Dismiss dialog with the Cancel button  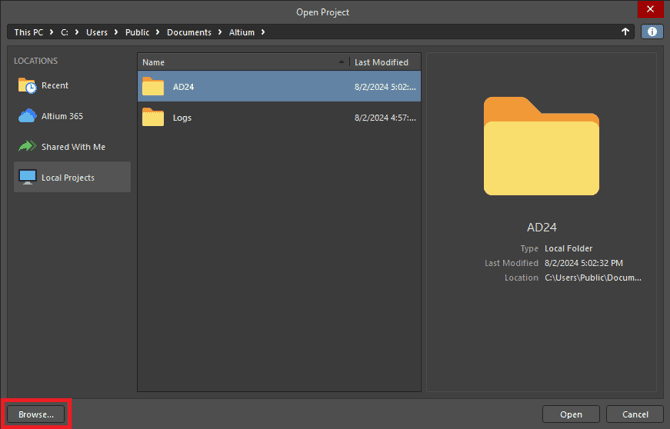click(635, 414)
